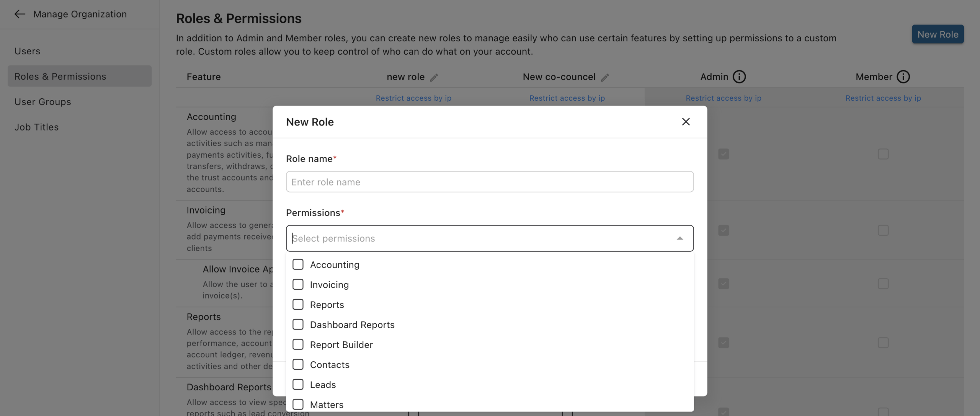Check the Matters permission option

tap(298, 404)
